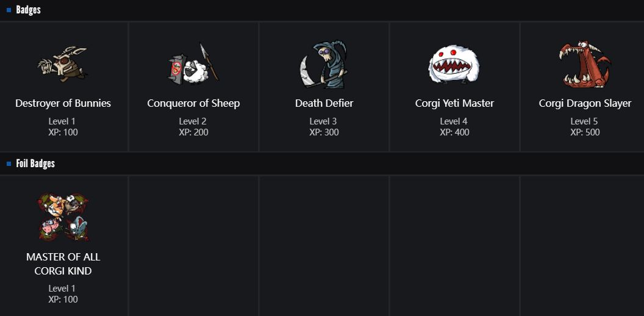Click the blue square bullet beside Foil Badges
The height and width of the screenshot is (316, 644).
point(9,163)
